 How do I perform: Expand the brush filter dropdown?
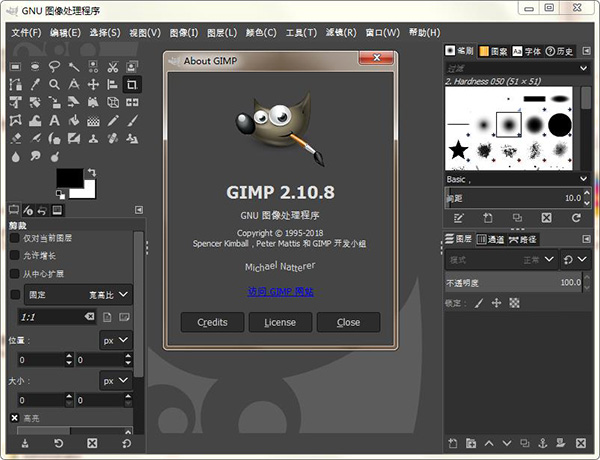pyautogui.click(x=583, y=69)
